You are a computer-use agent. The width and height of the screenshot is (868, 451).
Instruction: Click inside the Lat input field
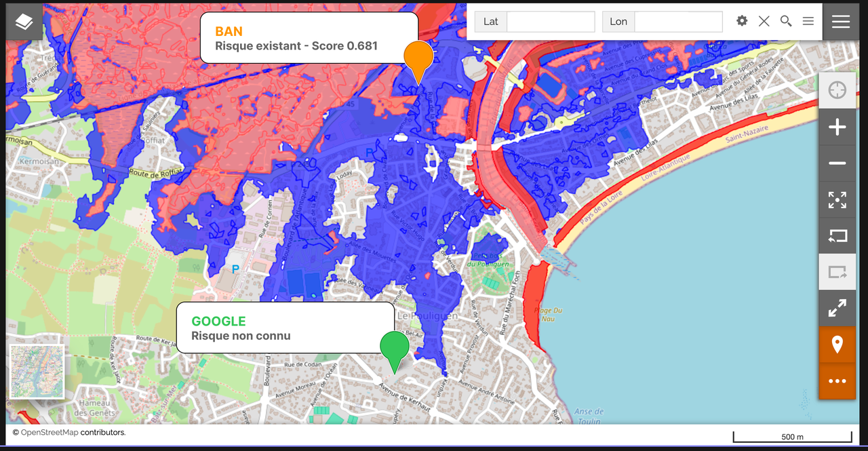[x=550, y=21]
